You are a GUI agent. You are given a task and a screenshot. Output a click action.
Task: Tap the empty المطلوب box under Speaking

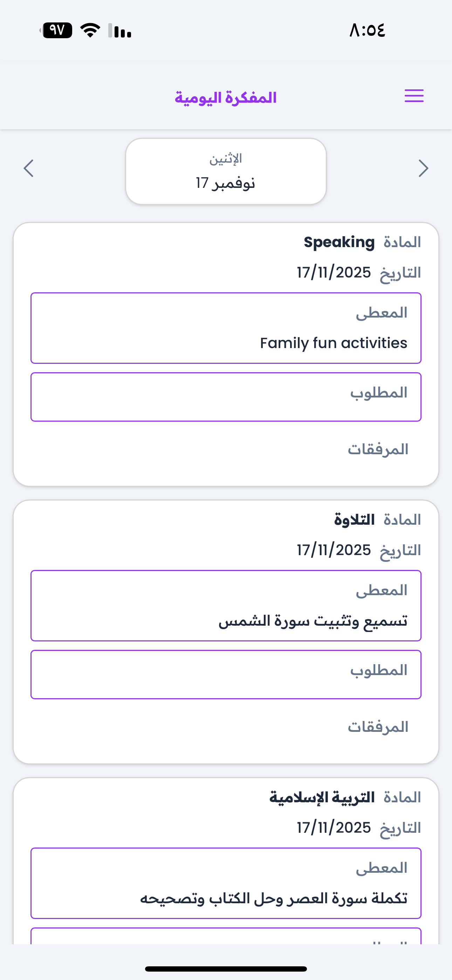click(226, 397)
